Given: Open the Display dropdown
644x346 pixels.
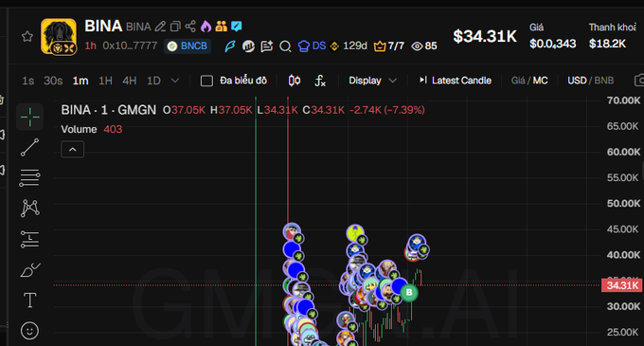Looking at the screenshot, I should (372, 81).
